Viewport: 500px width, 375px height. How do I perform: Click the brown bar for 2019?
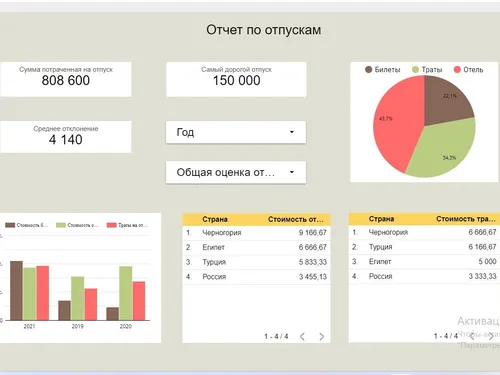[x=64, y=310]
